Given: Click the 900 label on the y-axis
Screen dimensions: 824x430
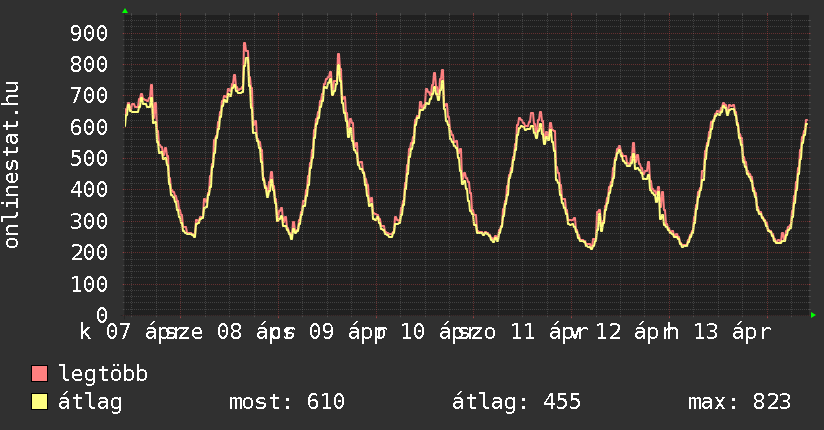Looking at the screenshot, I should (x=89, y=34).
